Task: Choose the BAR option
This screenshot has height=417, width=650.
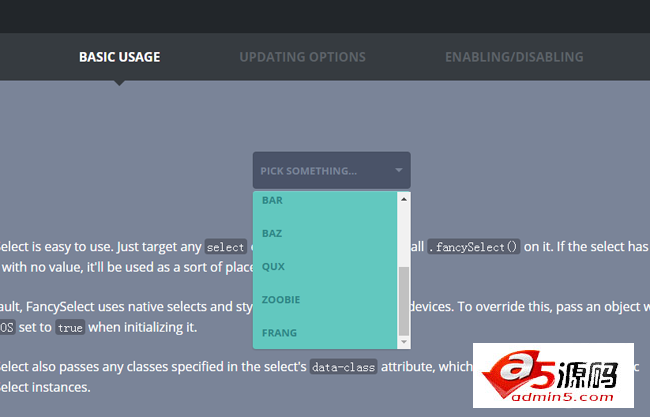Action: point(325,200)
